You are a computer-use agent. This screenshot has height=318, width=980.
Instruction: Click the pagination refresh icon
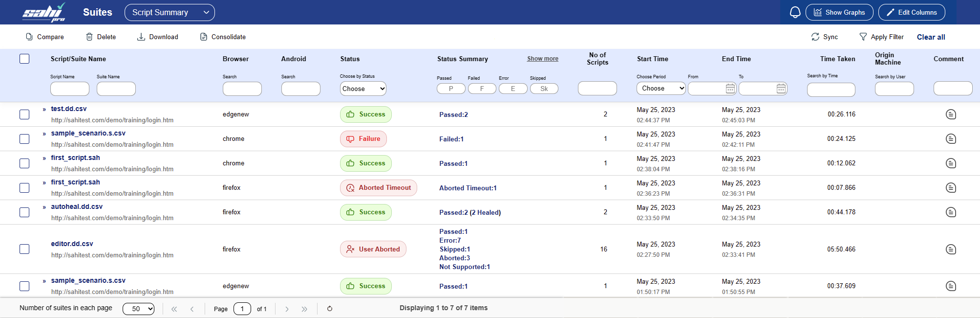point(330,309)
